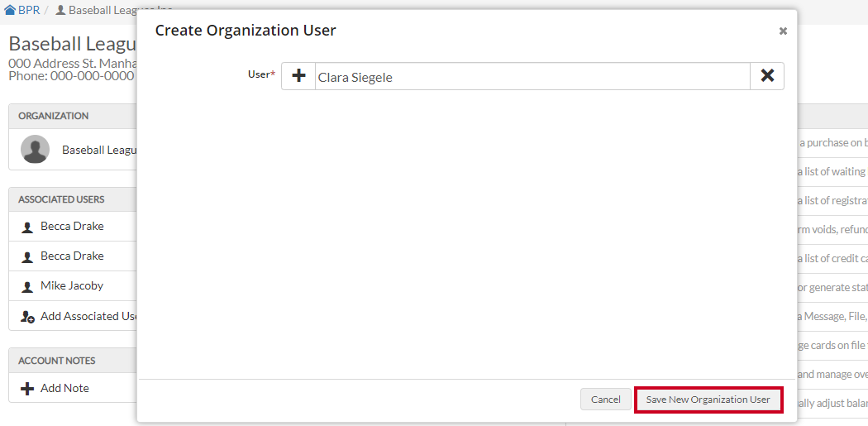The height and width of the screenshot is (426, 868).
Task: Click the ORGANIZATION panel header
Action: click(x=73, y=117)
